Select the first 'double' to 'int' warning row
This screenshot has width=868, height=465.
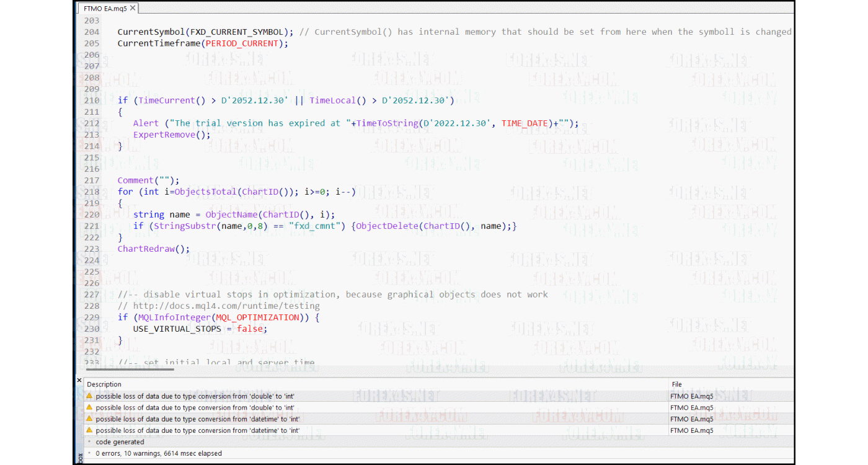248,396
